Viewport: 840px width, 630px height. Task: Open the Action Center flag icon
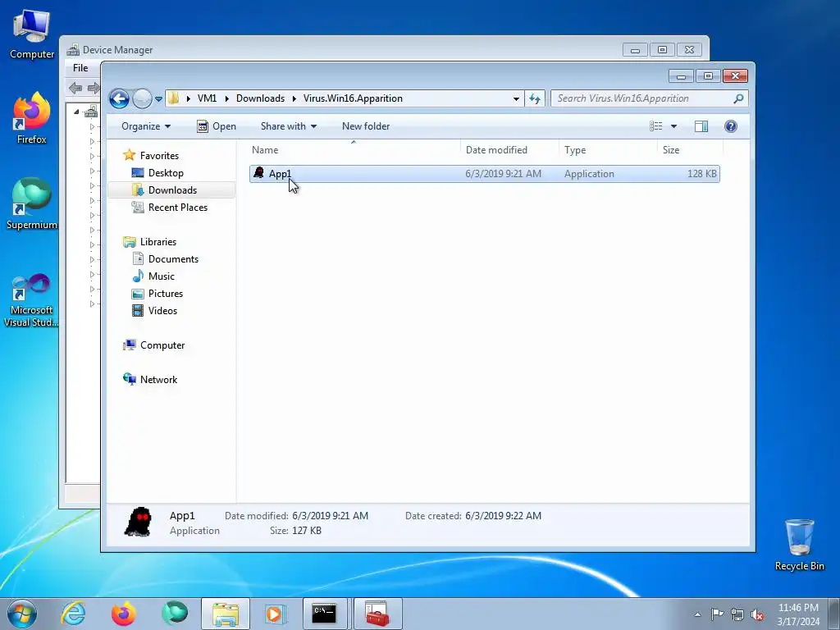717,614
